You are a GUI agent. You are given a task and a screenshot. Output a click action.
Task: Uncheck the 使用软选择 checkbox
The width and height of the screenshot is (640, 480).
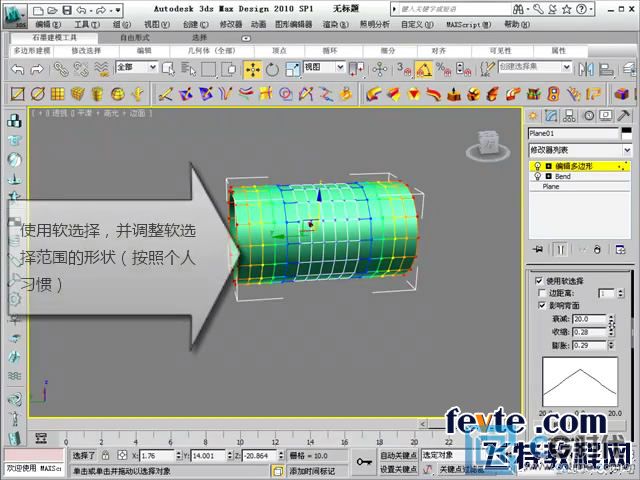click(x=539, y=281)
